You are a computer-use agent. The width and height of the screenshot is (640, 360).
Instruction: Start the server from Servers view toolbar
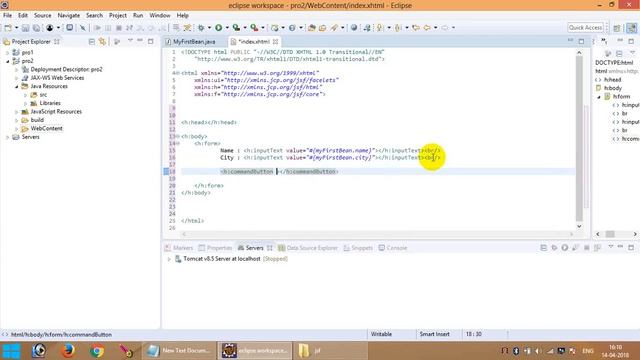[564, 248]
